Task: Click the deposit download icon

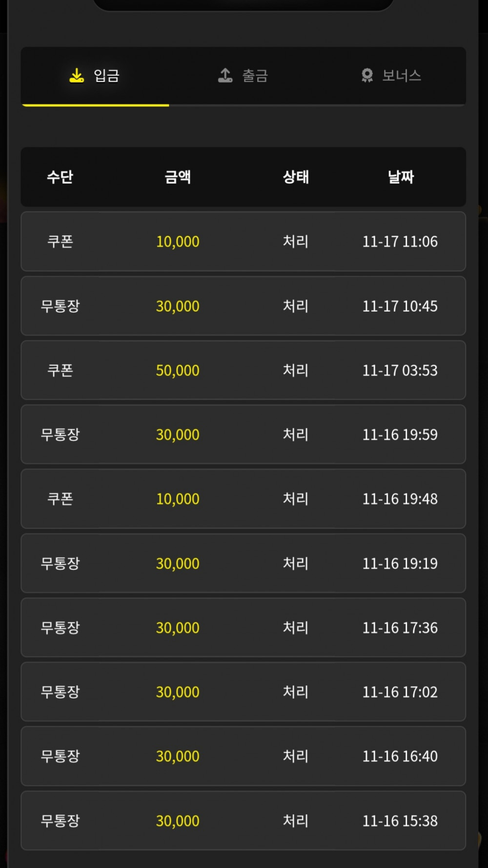Action: point(77,75)
